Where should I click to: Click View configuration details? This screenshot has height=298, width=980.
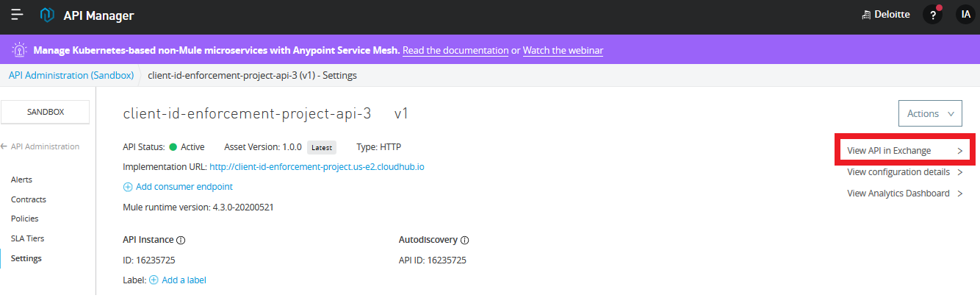point(898,172)
